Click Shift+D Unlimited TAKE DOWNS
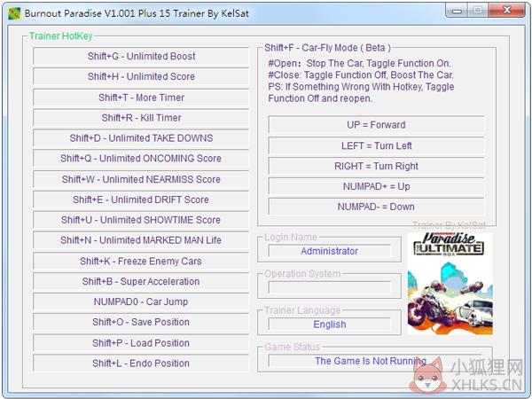Screen dimensions: 532x399 pos(141,138)
